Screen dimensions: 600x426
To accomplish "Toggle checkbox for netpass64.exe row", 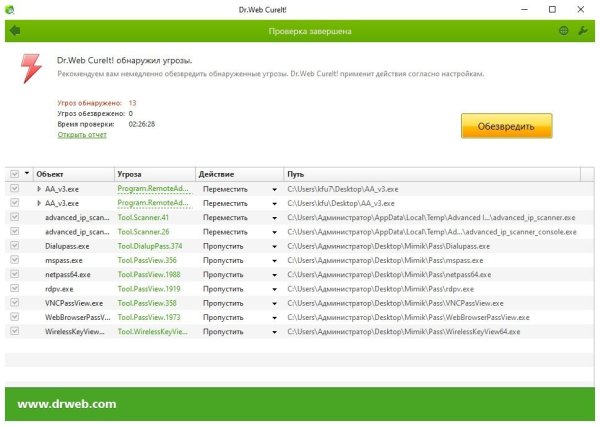I will point(15,274).
